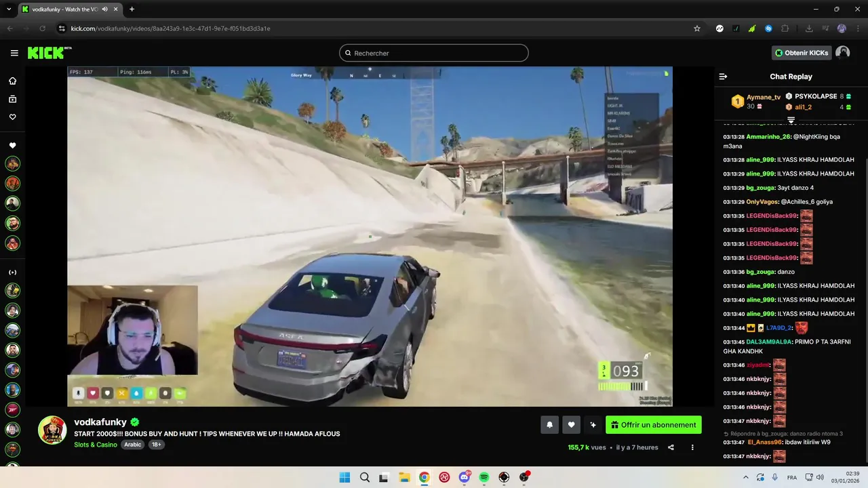868x488 pixels.
Task: Open the Chrome profile avatar
Action: 842,28
